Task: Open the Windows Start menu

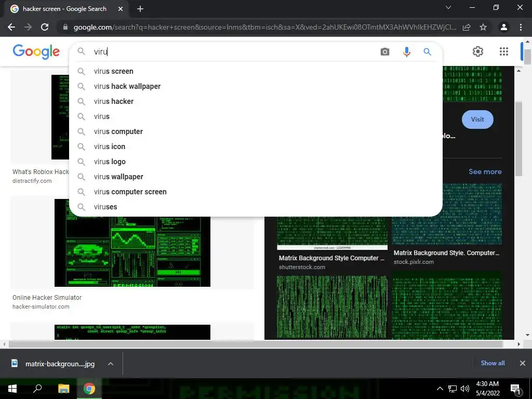Action: [x=12, y=389]
